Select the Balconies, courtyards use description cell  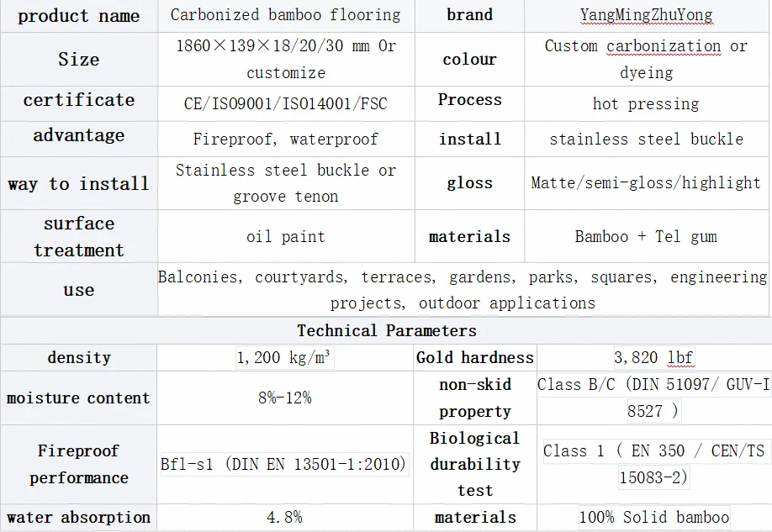463,290
